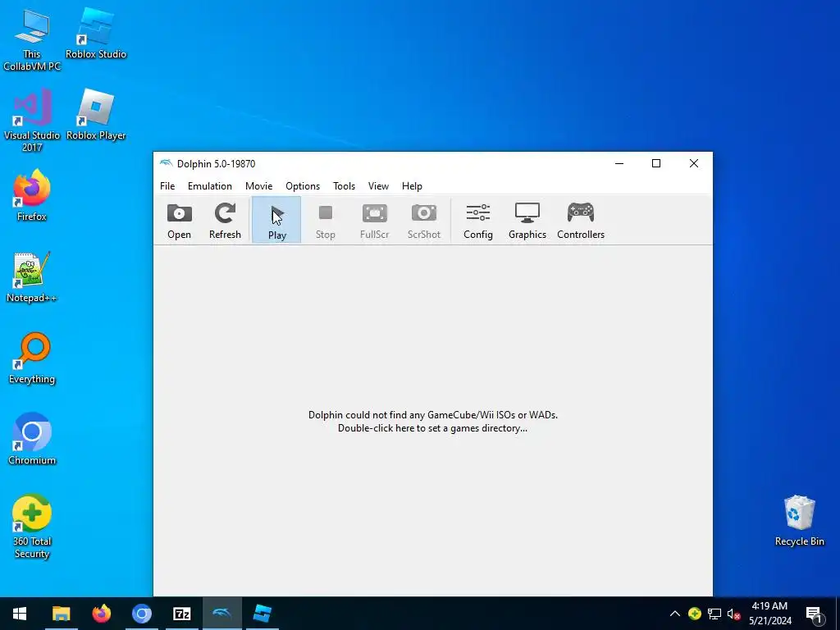Click the Open toolbar icon in Dolphin

coord(179,220)
